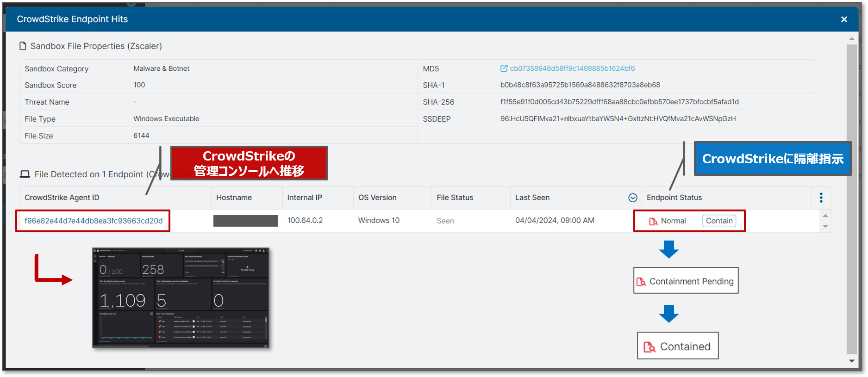This screenshot has width=868, height=377.
Task: Click the Normal endpoint status icon
Action: tap(653, 221)
